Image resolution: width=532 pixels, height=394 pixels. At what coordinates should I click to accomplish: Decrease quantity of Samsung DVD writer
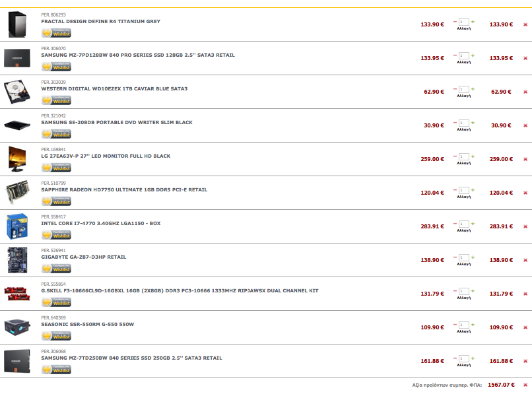(x=455, y=122)
